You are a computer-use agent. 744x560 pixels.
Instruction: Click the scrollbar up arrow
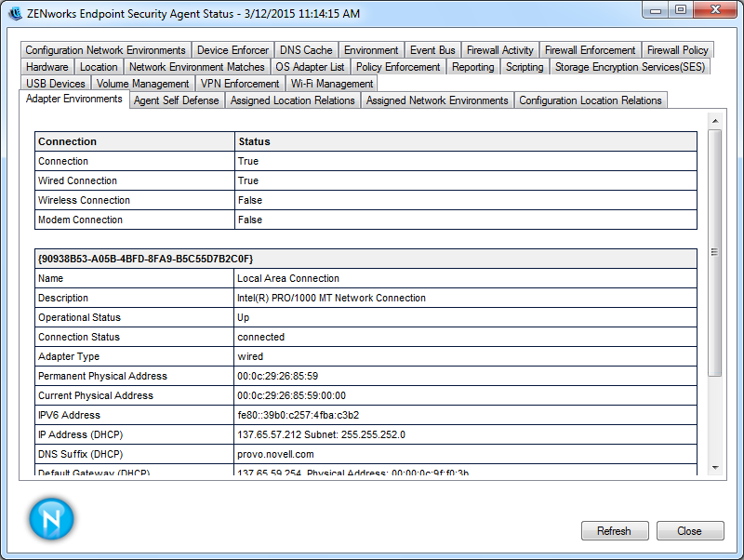click(x=715, y=121)
